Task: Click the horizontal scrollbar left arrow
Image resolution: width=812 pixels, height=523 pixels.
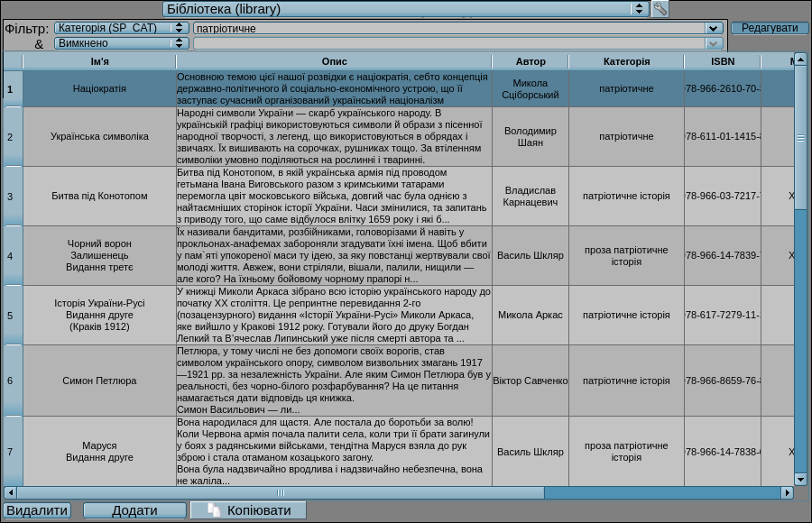Action: 10,492
